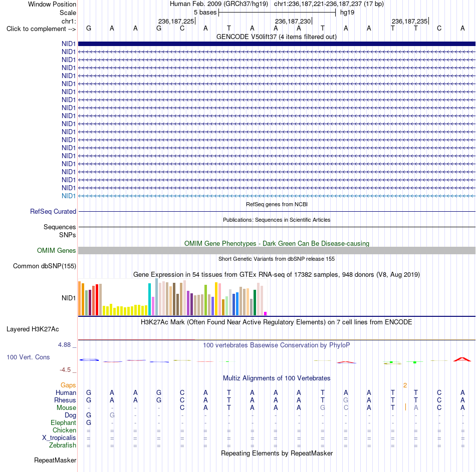Open the 'Multiz Alignments of 100 Vertebrates' title
Screen dimensions: 476x472
coord(277,378)
